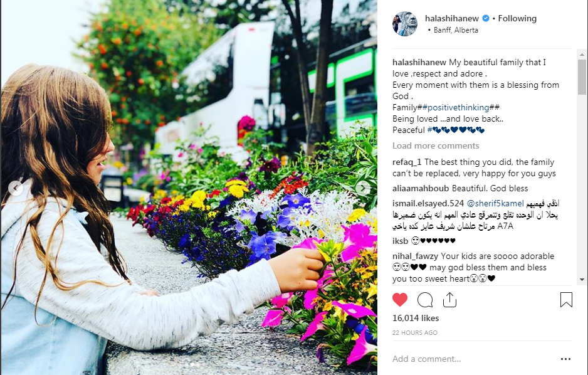Screen dimensions: 588x375
Task: Click the halashihanew username in header
Action: click(x=452, y=18)
